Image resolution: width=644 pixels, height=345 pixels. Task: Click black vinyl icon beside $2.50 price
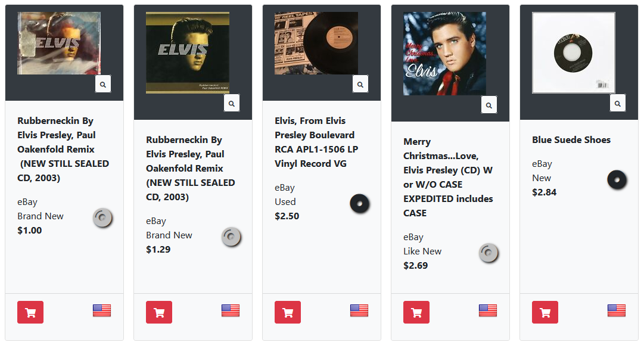[360, 204]
